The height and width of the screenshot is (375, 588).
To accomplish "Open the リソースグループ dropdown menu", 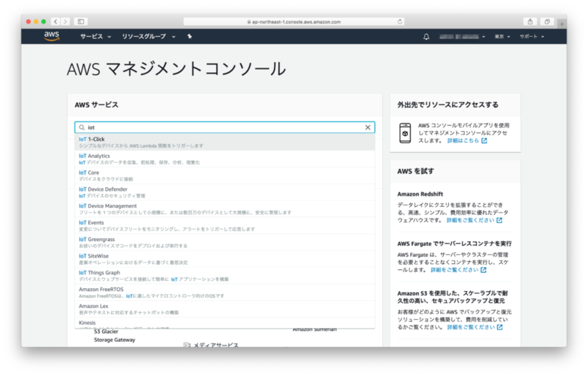I will click(148, 36).
